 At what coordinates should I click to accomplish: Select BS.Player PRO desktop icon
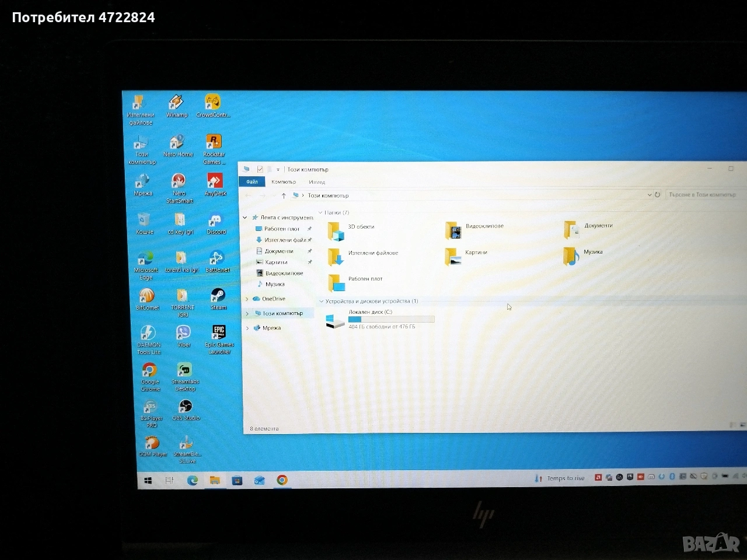tap(151, 414)
